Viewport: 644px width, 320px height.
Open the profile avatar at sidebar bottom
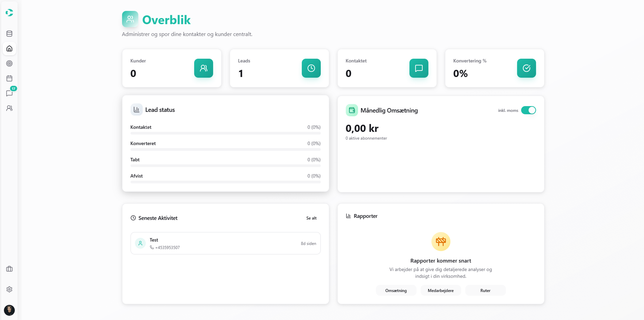(9, 310)
